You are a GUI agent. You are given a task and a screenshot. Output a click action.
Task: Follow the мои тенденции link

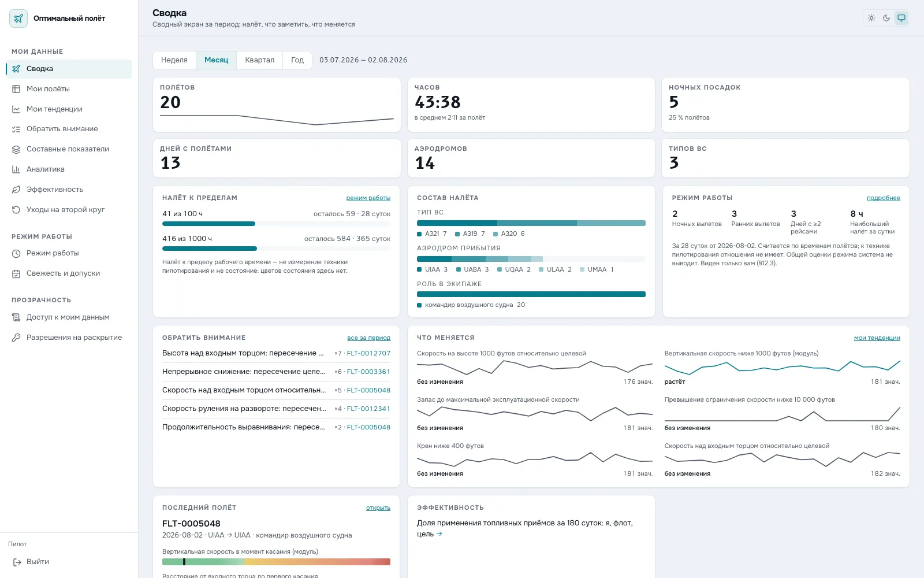pos(877,338)
